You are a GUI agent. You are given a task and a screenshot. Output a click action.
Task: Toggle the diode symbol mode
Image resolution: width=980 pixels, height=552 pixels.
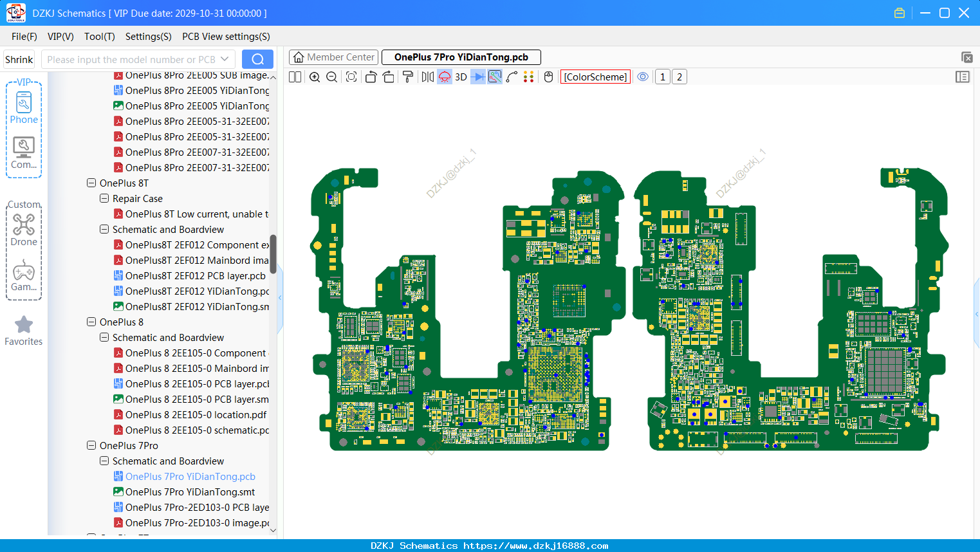click(x=478, y=77)
